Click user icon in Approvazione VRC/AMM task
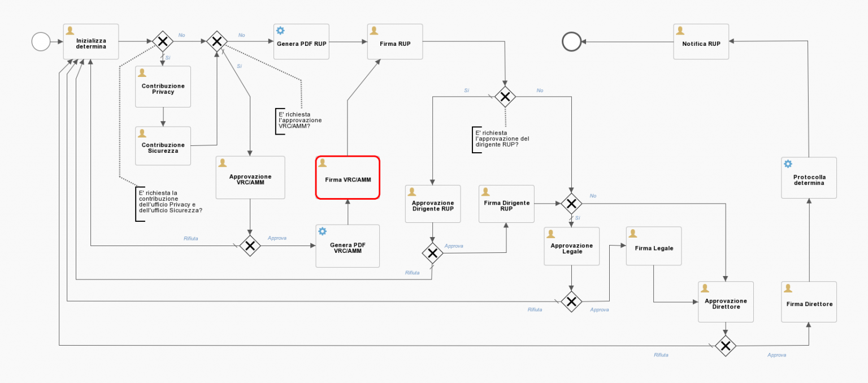The image size is (868, 383). [x=223, y=162]
